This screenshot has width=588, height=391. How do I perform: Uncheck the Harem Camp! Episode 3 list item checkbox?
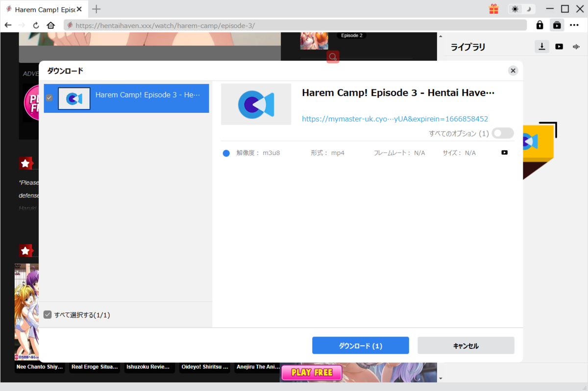tap(49, 98)
